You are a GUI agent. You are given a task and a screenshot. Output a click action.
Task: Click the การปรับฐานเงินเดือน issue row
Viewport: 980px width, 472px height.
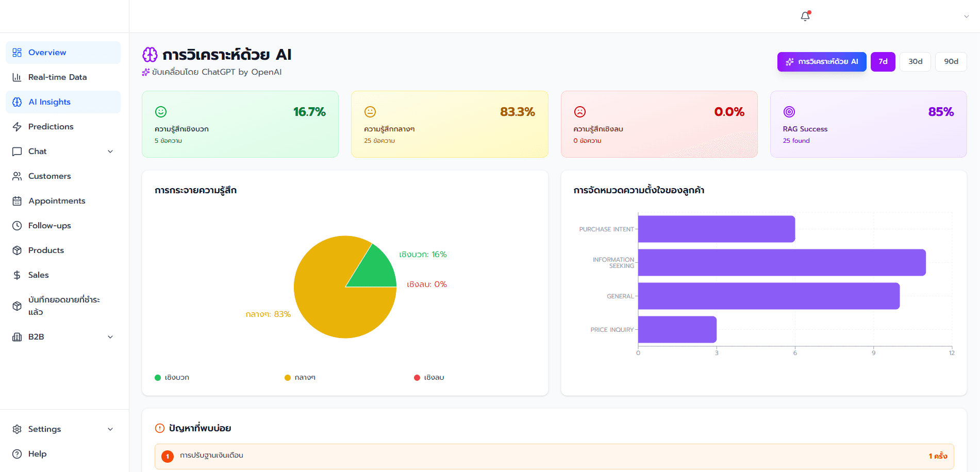(x=554, y=456)
